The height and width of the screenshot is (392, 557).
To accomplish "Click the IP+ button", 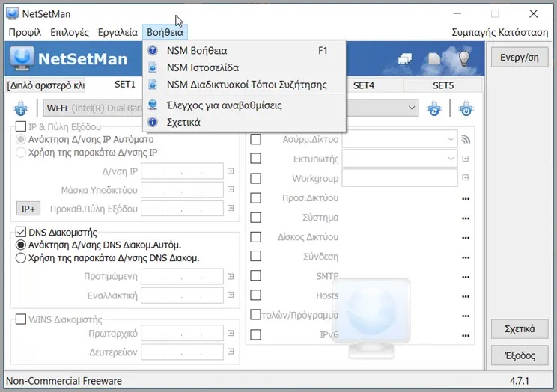I will click(x=28, y=209).
